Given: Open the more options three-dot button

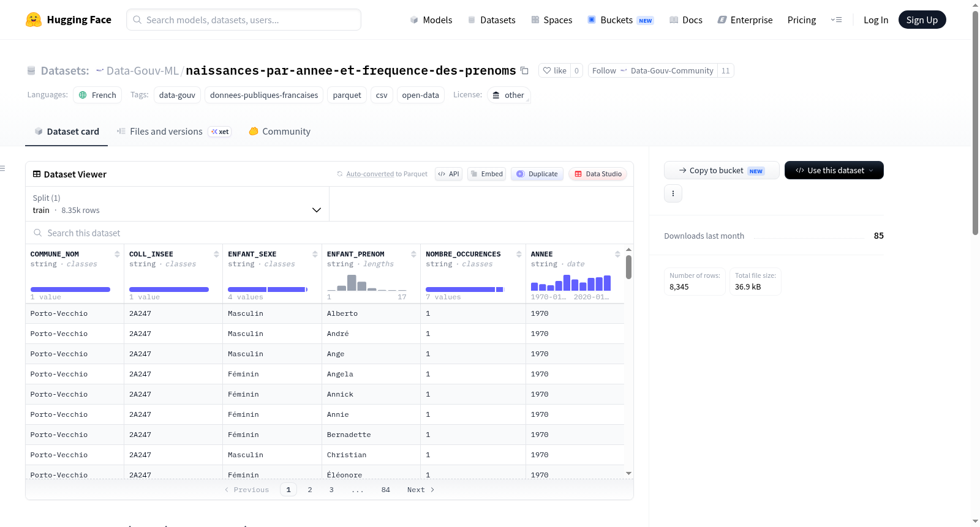Looking at the screenshot, I should [x=673, y=193].
